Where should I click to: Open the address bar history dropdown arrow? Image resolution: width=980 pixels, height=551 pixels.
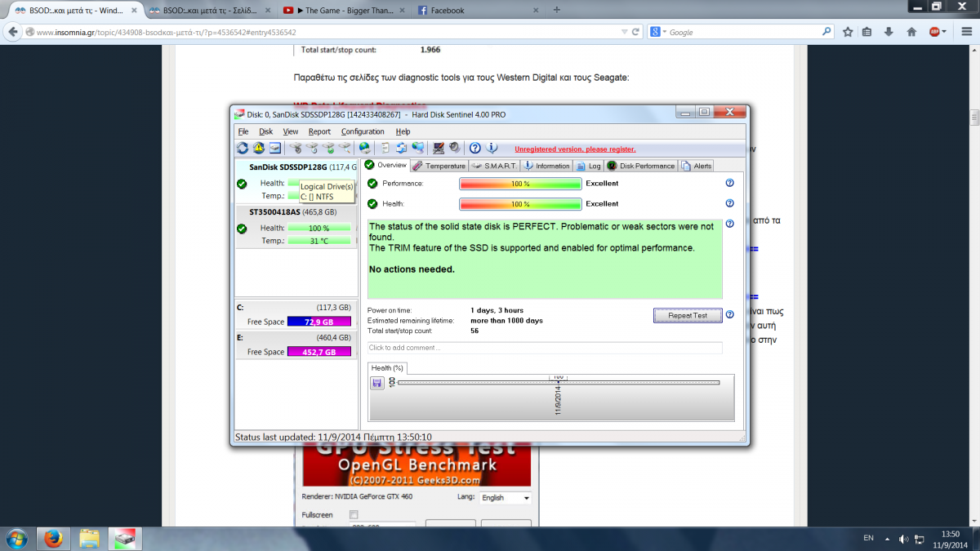624,32
